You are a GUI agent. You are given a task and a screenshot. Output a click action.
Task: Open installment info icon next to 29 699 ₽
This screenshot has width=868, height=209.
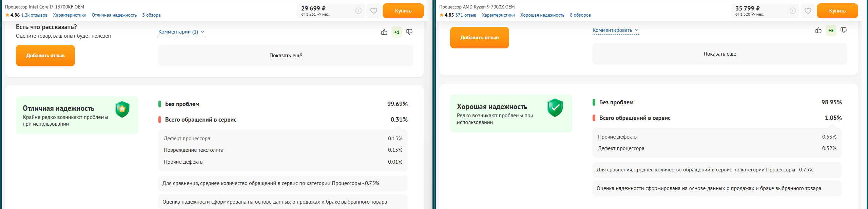point(358,11)
